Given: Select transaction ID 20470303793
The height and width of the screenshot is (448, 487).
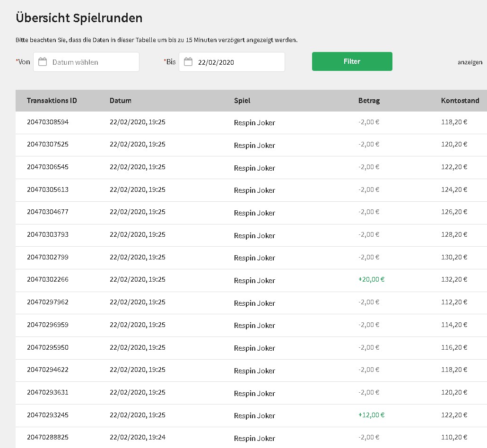Looking at the screenshot, I should click(x=48, y=235).
